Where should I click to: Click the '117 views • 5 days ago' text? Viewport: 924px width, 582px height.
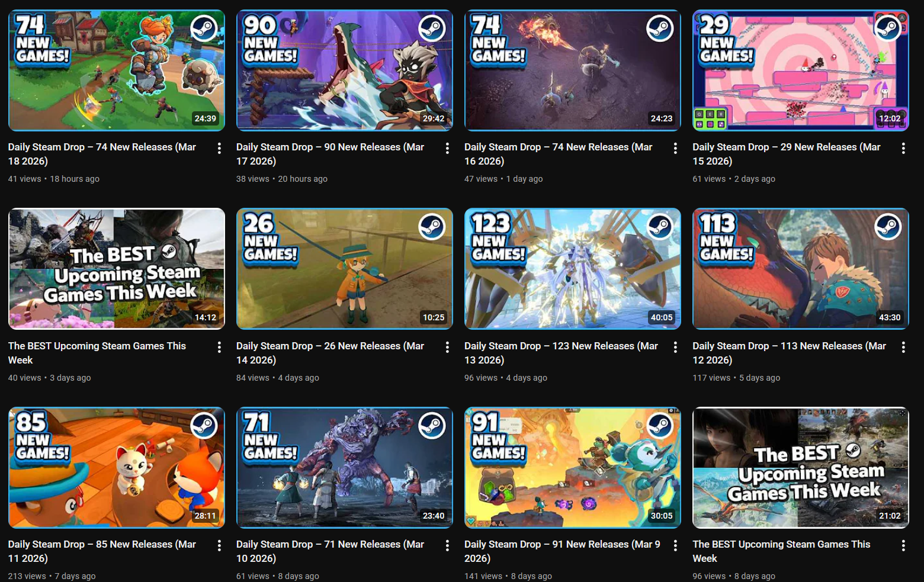(736, 378)
